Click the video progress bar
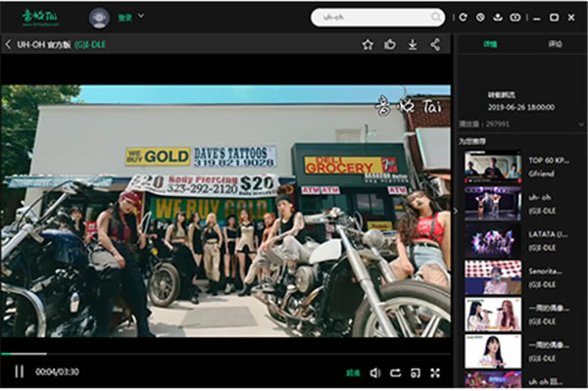The width and height of the screenshot is (588, 391). tap(225, 354)
